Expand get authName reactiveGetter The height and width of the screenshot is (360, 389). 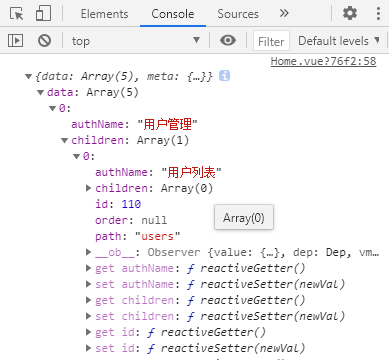[x=88, y=268]
